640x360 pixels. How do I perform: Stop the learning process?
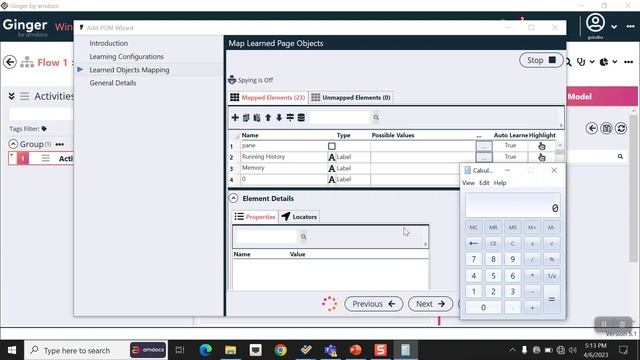(x=541, y=60)
